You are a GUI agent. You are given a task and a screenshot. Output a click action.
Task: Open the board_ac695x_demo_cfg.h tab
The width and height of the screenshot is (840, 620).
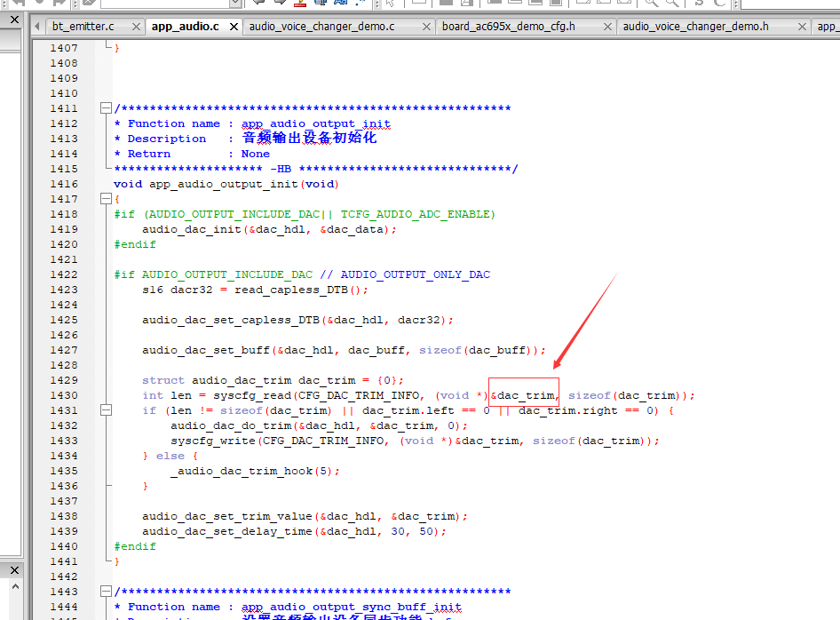pos(509,27)
